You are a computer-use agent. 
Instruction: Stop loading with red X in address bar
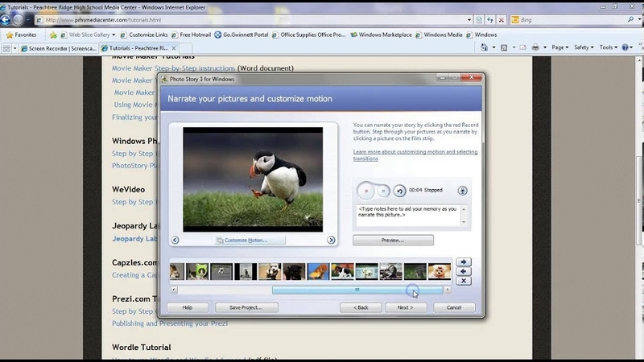501,19
